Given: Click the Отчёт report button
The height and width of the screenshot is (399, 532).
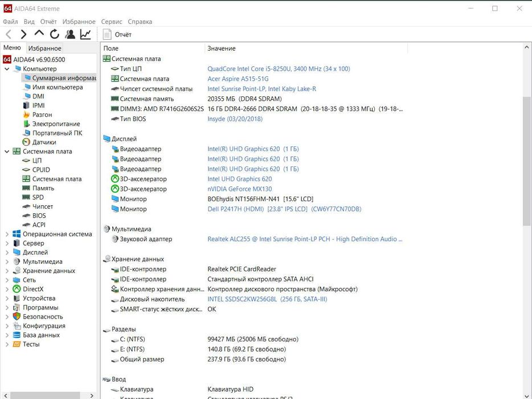Looking at the screenshot, I should coord(117,34).
